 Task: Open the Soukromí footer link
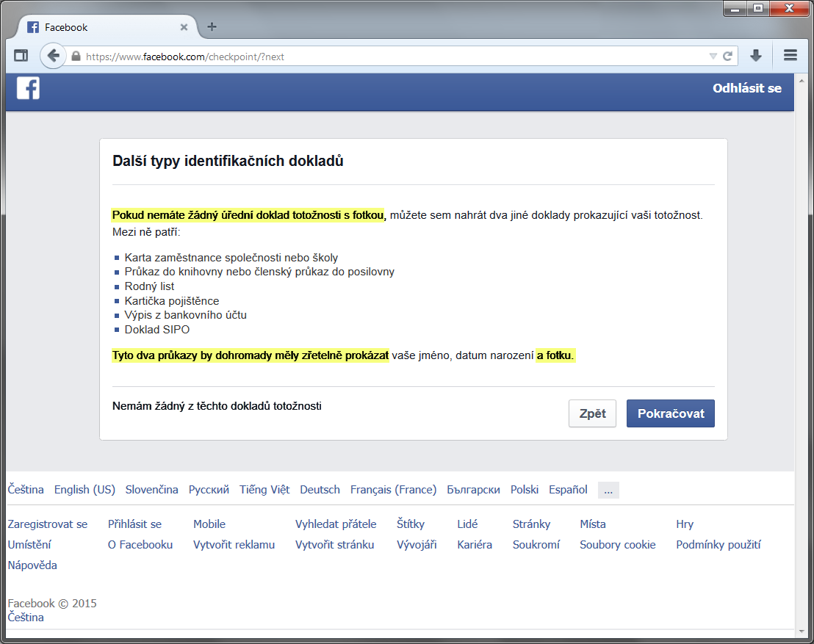tap(536, 544)
